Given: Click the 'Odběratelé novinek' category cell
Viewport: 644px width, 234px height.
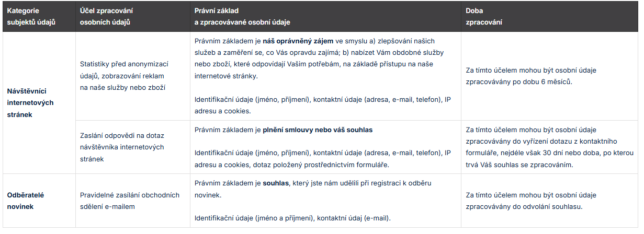Looking at the screenshot, I should click(x=26, y=201).
